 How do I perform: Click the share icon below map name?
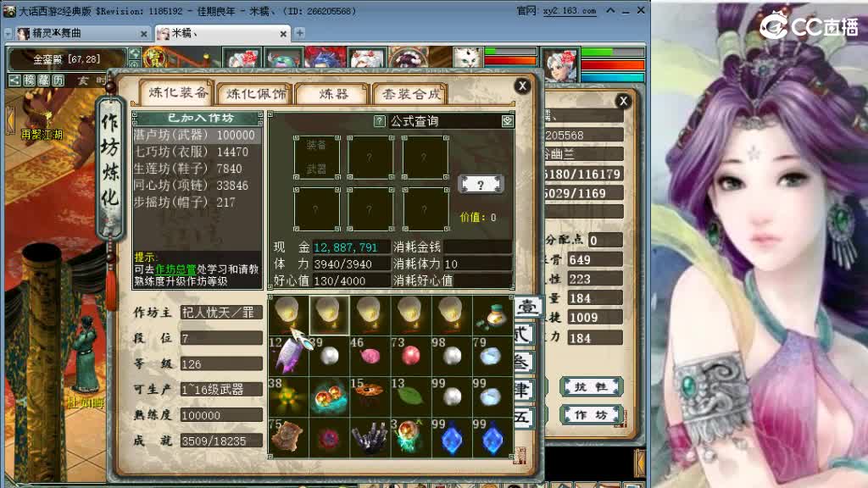14,80
